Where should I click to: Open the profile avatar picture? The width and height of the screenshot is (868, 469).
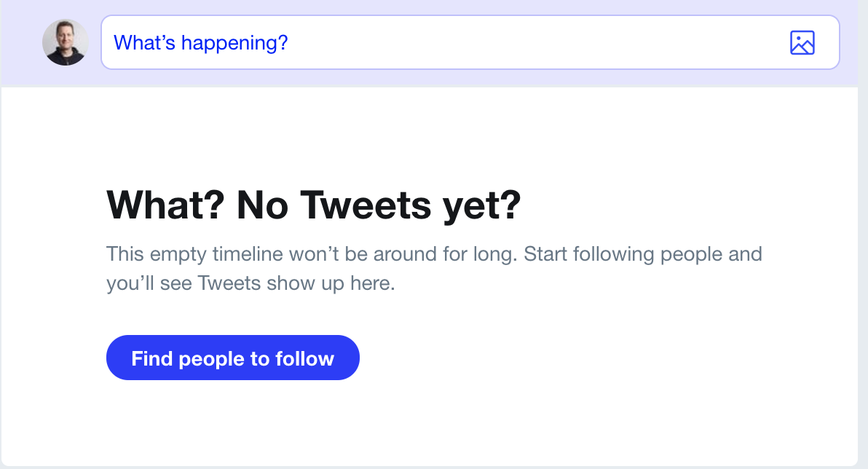point(66,42)
